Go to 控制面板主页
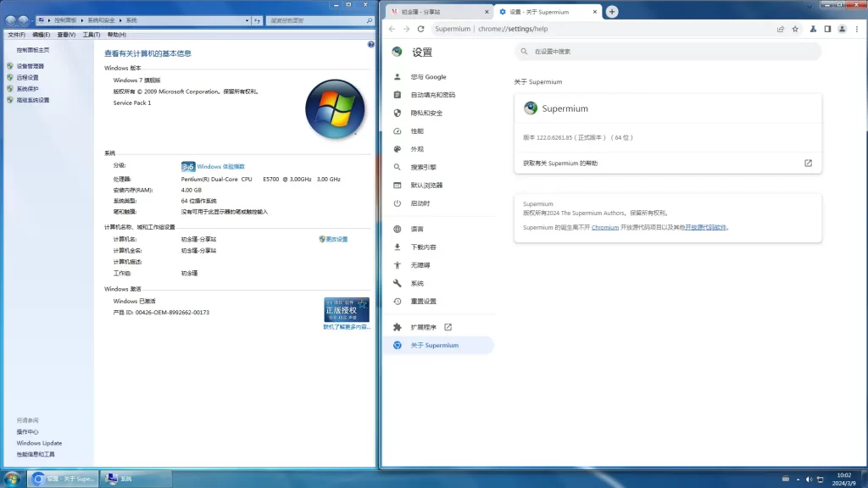The width and height of the screenshot is (868, 488). [x=33, y=50]
